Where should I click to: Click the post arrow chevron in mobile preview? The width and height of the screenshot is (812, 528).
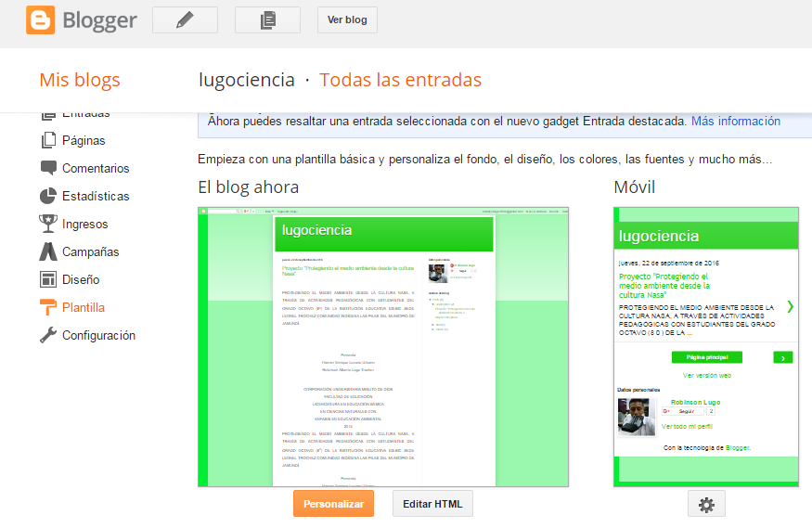(790, 306)
